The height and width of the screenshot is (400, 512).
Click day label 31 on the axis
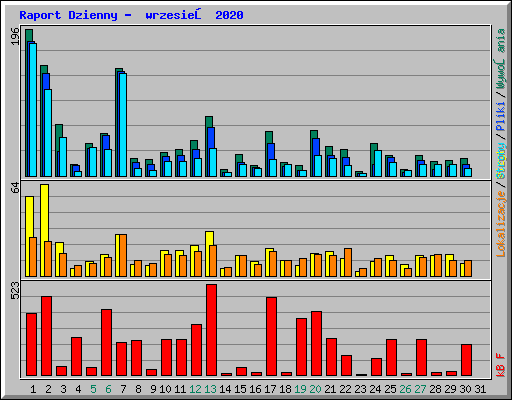point(480,389)
